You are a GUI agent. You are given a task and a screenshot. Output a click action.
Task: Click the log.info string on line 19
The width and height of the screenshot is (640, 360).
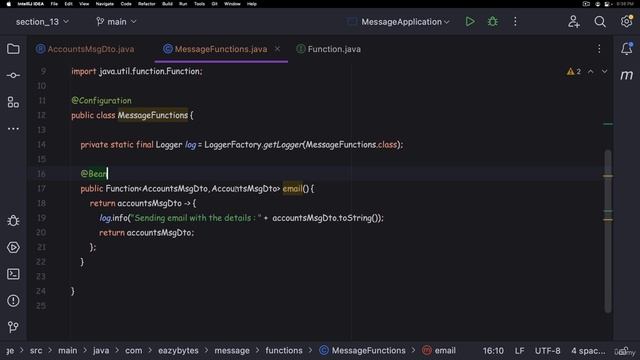(196, 218)
